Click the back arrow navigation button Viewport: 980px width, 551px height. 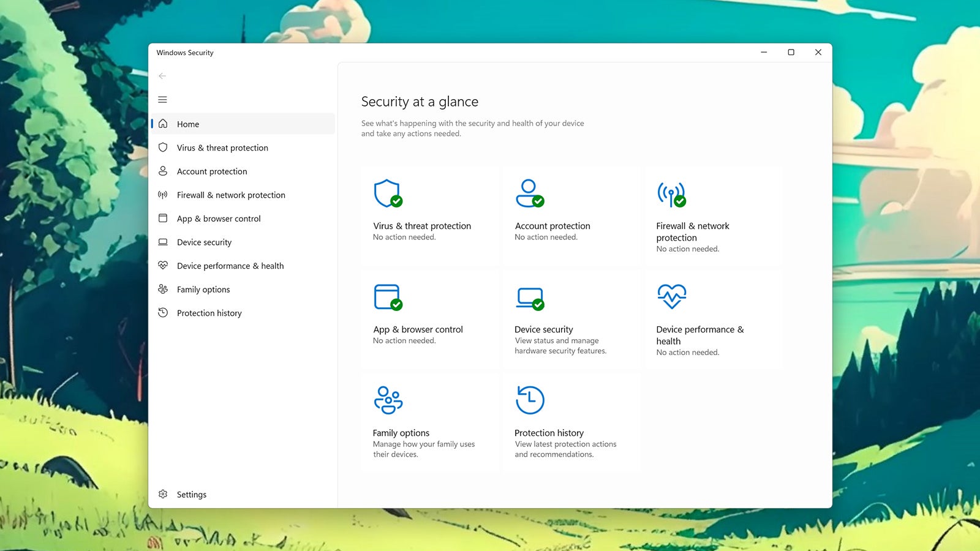[x=162, y=76]
